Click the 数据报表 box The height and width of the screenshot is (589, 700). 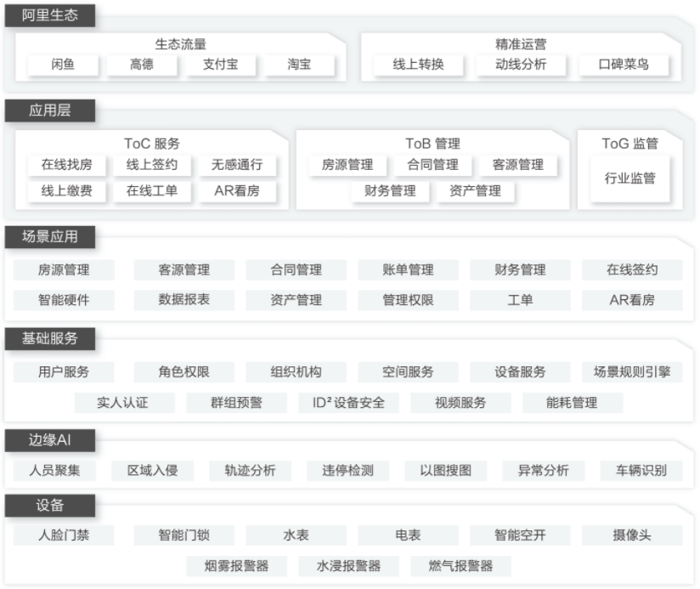(184, 300)
